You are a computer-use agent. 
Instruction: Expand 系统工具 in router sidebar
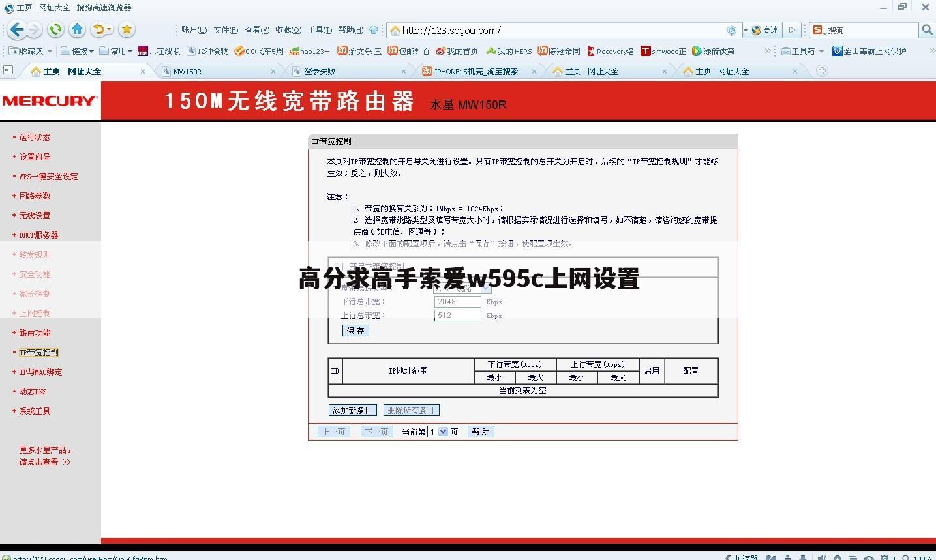(35, 411)
